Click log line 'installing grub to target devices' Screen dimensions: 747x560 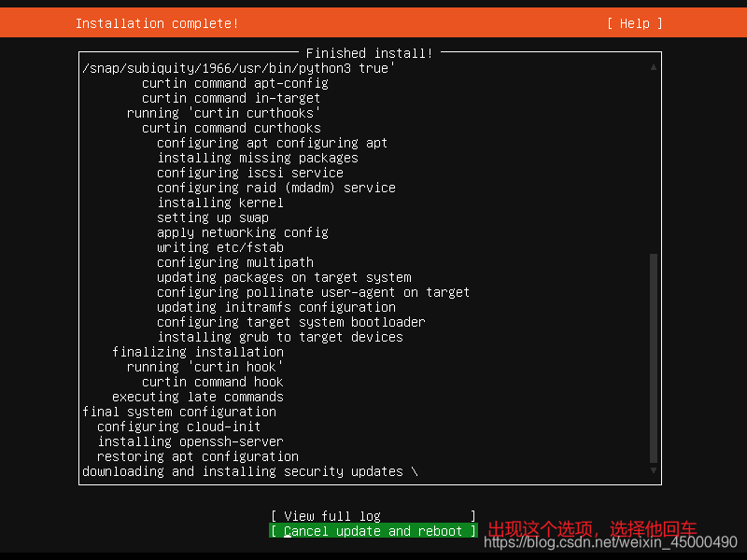279,337
